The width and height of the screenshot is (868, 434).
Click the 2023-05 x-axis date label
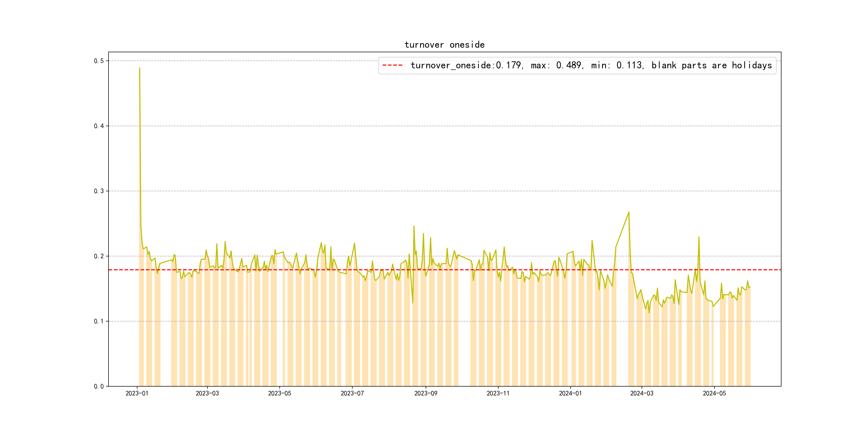pos(279,393)
